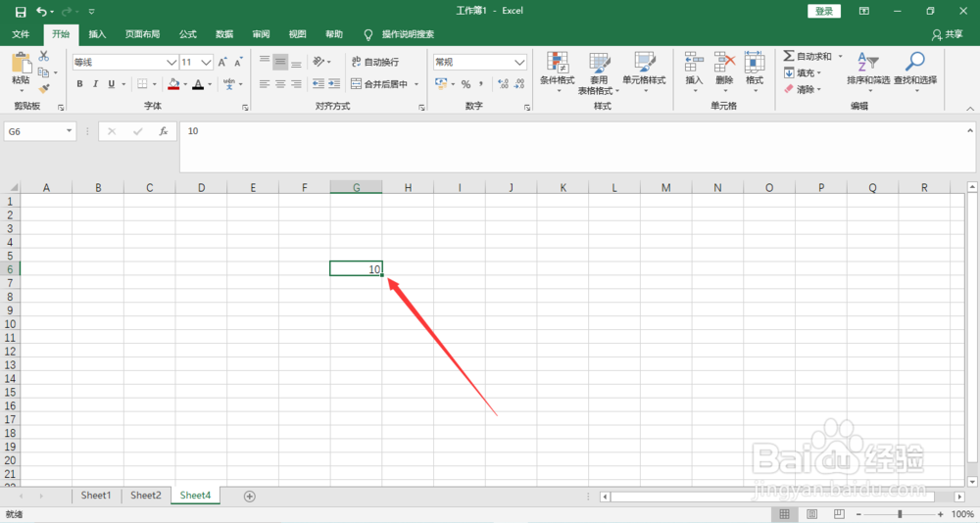Screen dimensions: 980x523
Task: Open the 条件格式 dropdown
Action: click(558, 71)
